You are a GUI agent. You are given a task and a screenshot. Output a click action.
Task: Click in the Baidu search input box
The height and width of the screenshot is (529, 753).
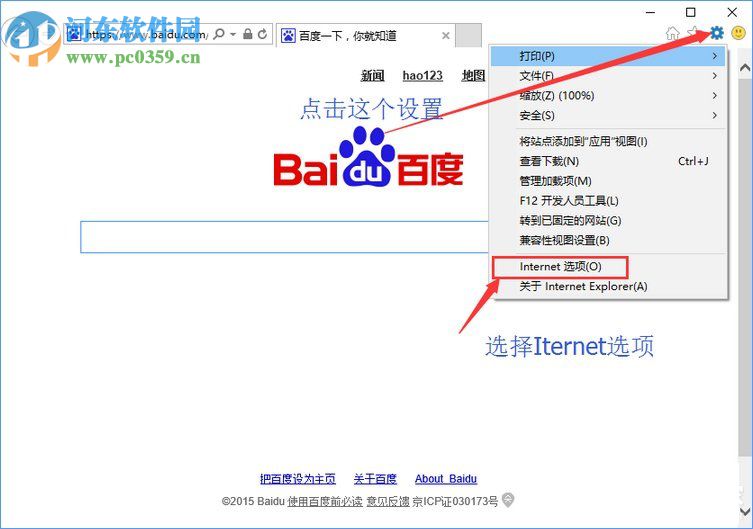point(284,237)
